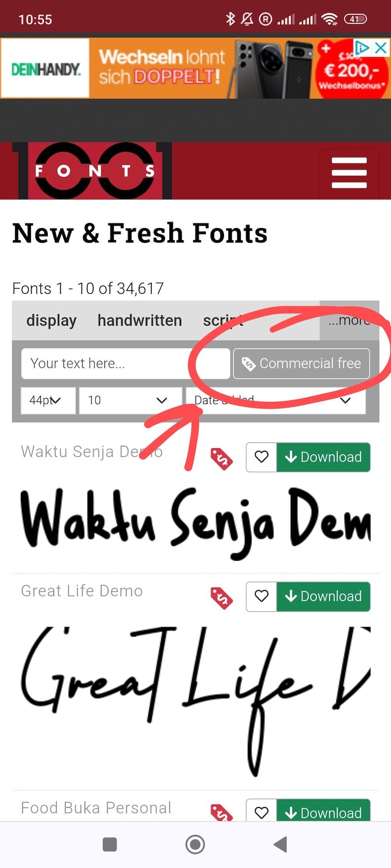Click the red price tag beside Waktu Senja

[222, 459]
